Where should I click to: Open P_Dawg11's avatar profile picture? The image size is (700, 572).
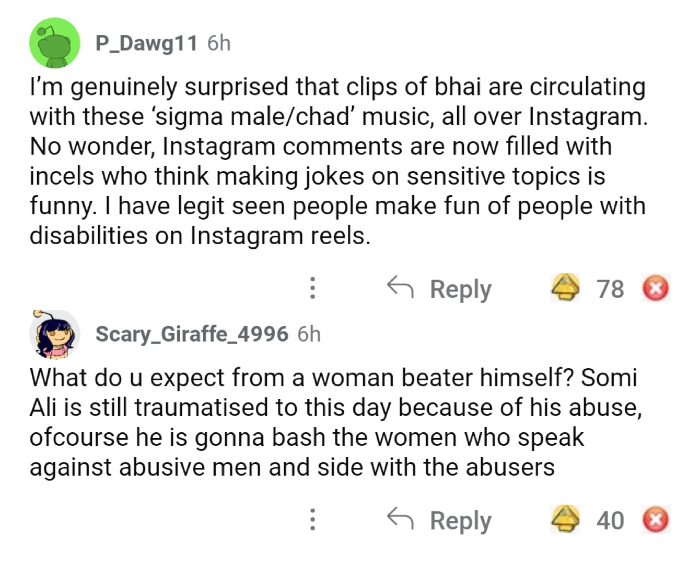click(55, 44)
